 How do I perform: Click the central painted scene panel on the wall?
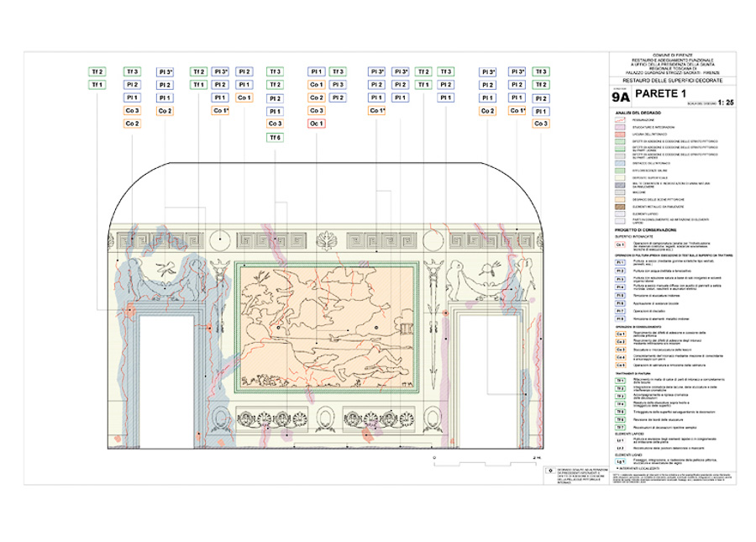(x=327, y=328)
